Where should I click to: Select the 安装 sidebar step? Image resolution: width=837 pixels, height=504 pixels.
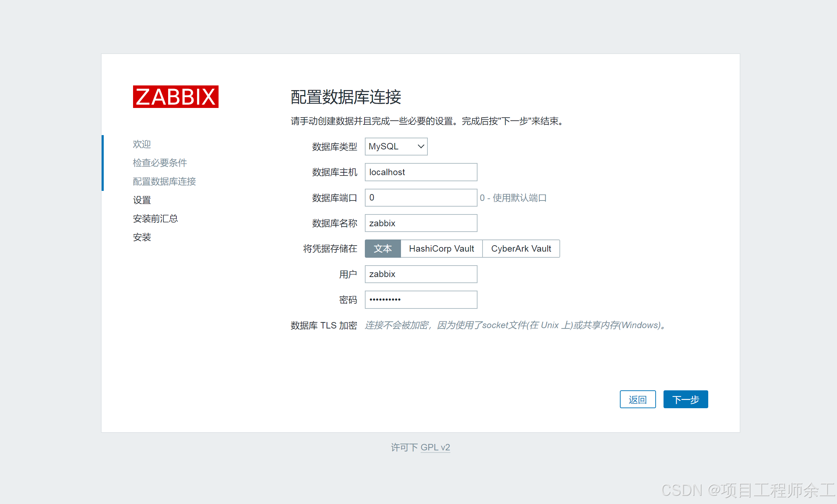(142, 237)
